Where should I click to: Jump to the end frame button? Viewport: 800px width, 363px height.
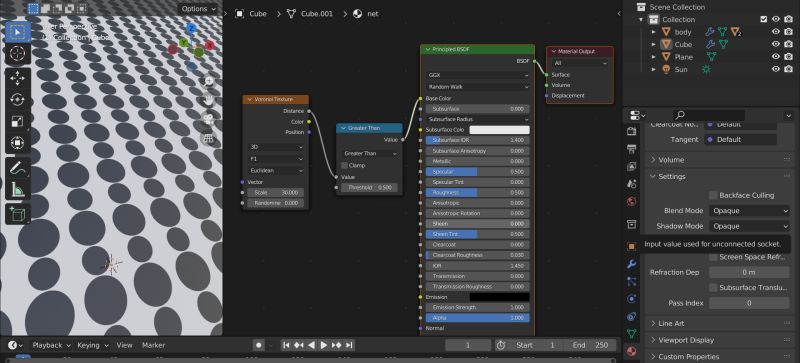pyautogui.click(x=349, y=345)
